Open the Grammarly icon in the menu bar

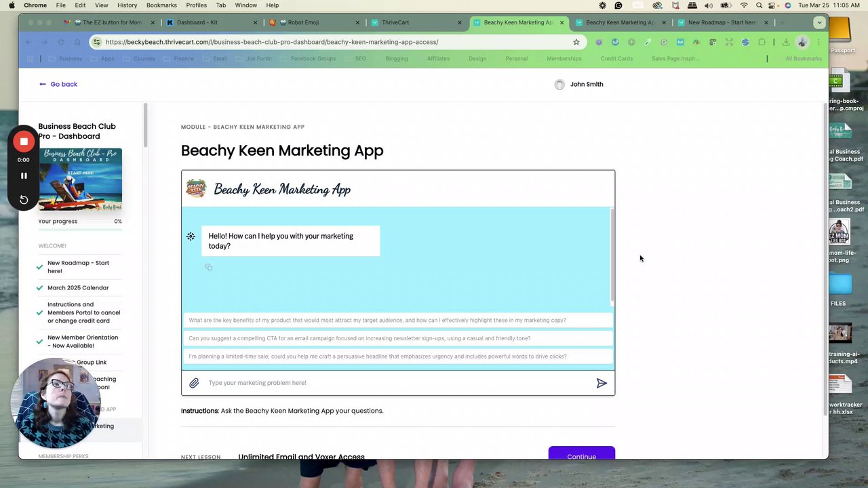pyautogui.click(x=618, y=5)
